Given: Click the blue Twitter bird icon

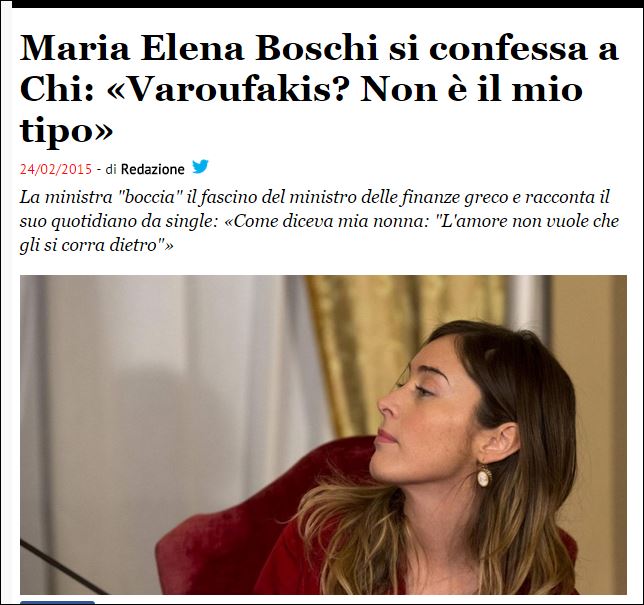Looking at the screenshot, I should click(x=200, y=167).
